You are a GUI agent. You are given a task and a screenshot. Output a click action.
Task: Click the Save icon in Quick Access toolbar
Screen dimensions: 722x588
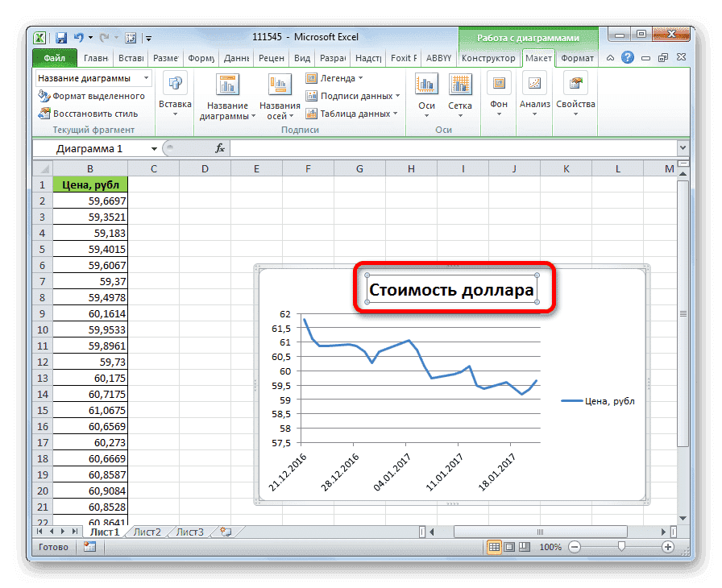[60, 37]
